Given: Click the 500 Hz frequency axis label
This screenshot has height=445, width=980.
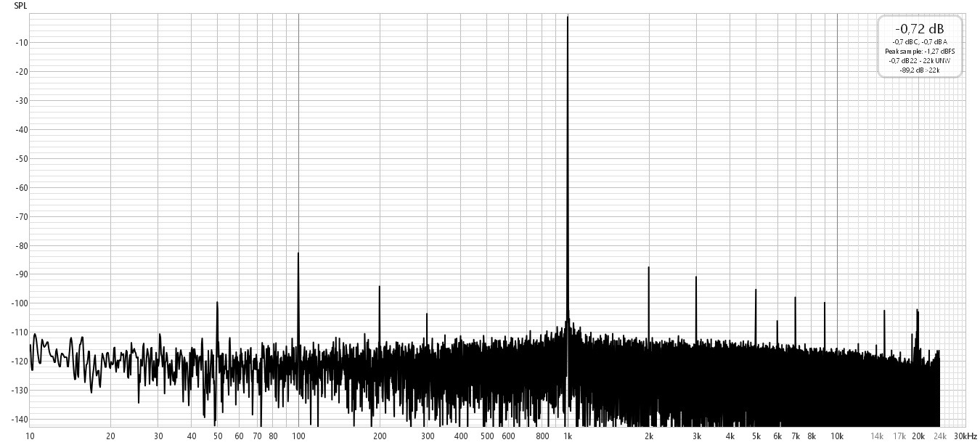Looking at the screenshot, I should click(487, 436).
